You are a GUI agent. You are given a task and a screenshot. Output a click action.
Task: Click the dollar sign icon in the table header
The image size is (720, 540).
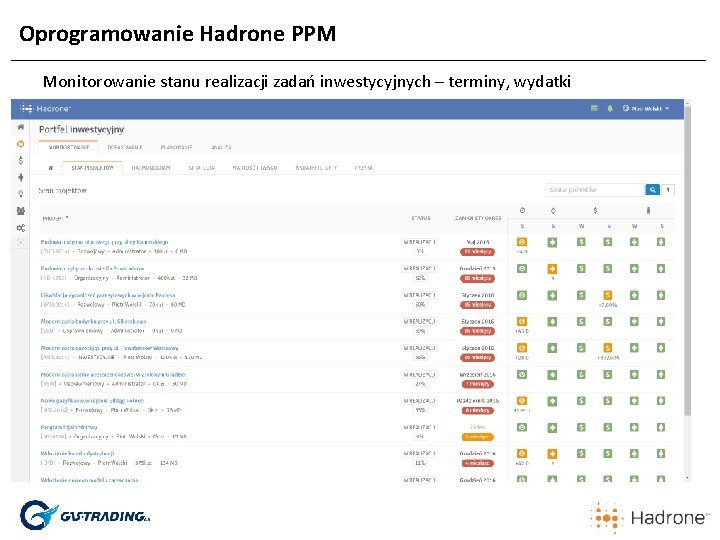pos(595,210)
